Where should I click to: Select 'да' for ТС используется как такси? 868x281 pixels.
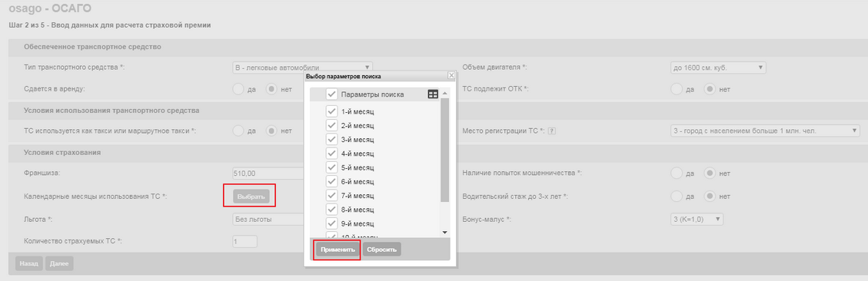[x=238, y=131]
